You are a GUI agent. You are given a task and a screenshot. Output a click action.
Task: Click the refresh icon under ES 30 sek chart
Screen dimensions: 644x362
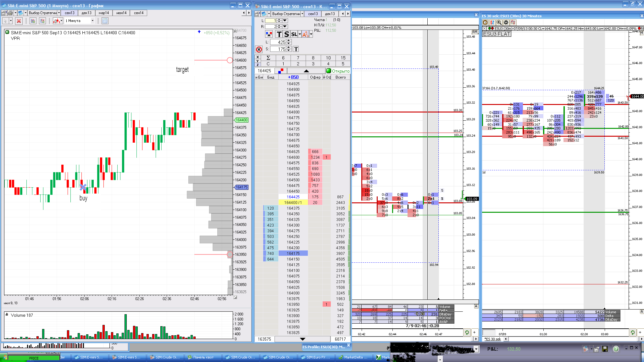pos(632,332)
